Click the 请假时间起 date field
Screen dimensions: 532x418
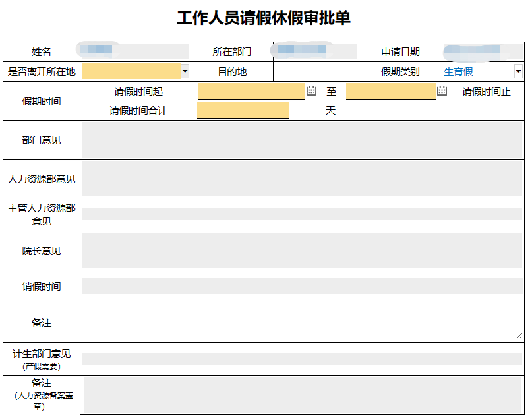[251, 91]
